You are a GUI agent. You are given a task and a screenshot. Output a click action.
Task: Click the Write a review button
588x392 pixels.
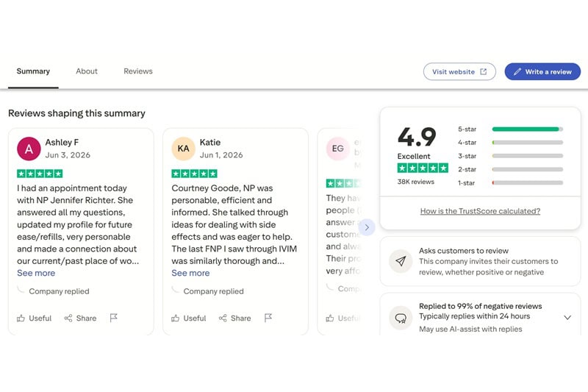[x=542, y=71]
